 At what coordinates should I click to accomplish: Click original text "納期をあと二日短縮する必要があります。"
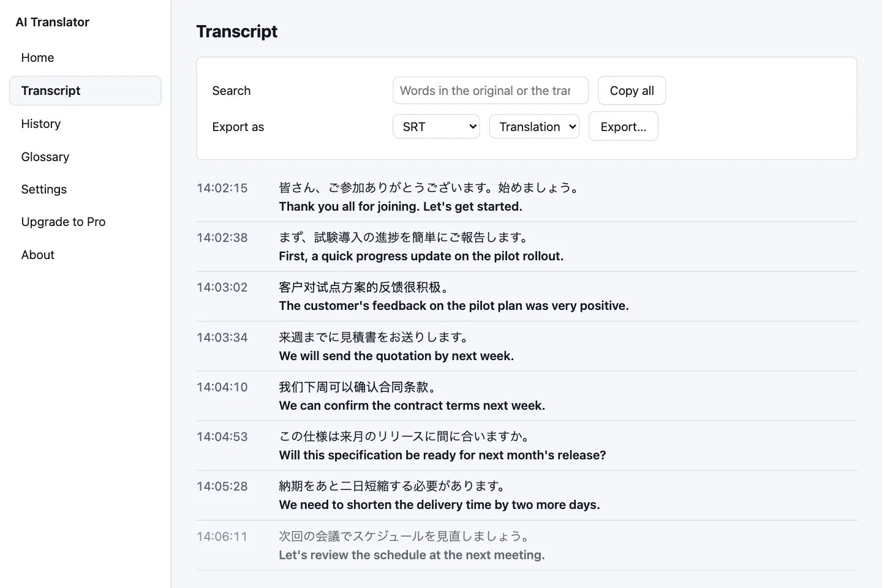point(394,486)
